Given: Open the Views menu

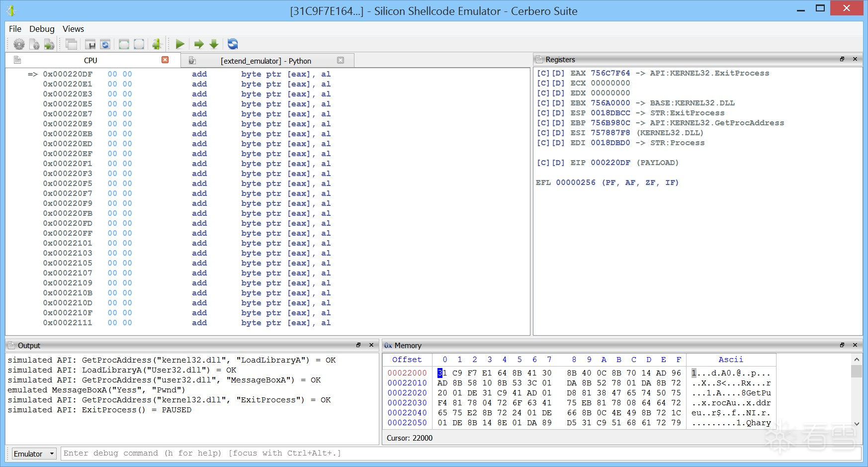Looking at the screenshot, I should click(73, 29).
